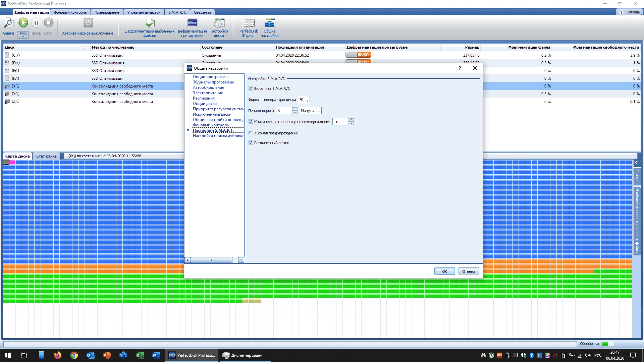Select drive C:\ row icon
The image size is (644, 362).
click(x=7, y=55)
